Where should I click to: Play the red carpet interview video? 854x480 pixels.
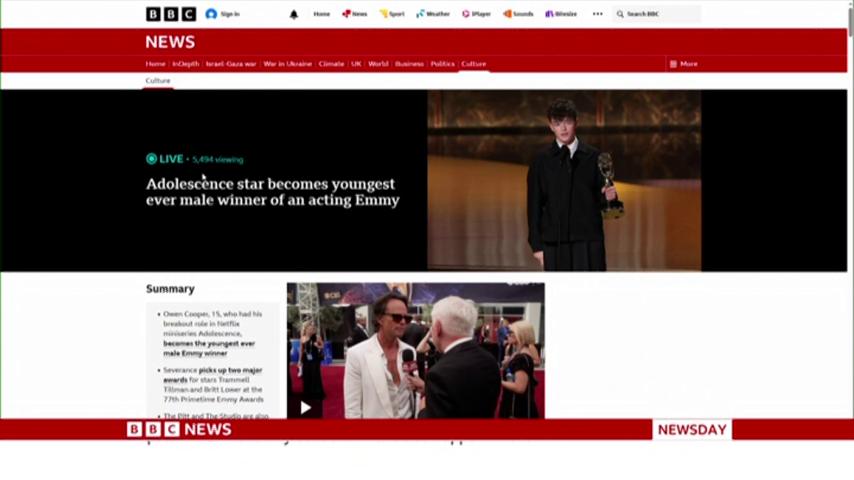pos(306,408)
